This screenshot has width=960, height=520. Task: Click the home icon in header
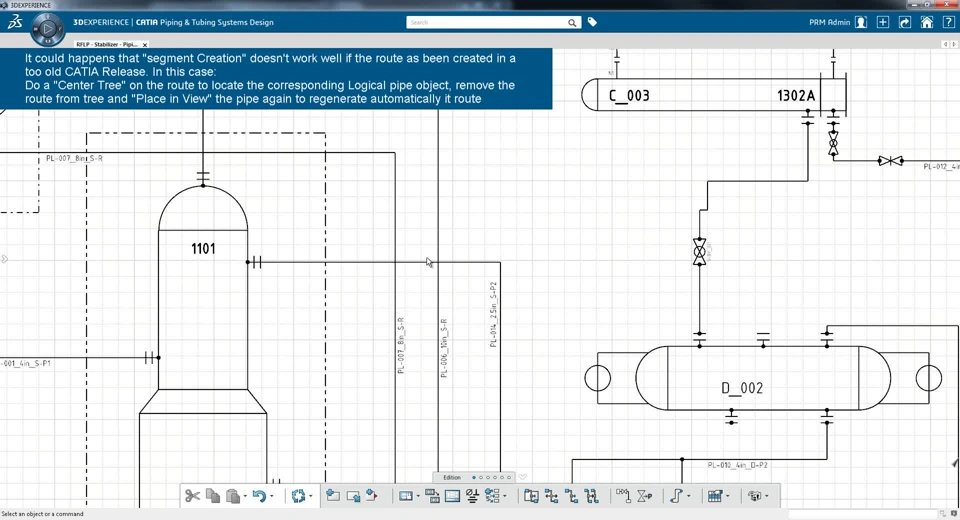(x=927, y=22)
